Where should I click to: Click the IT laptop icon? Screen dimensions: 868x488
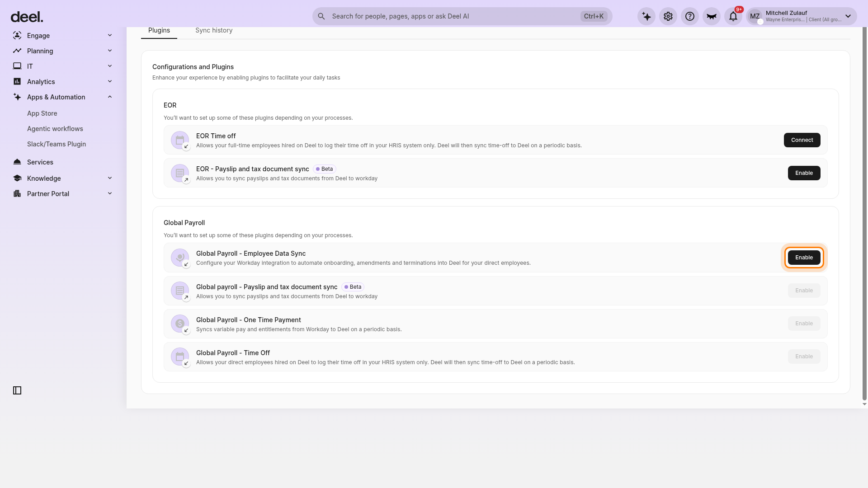point(17,66)
